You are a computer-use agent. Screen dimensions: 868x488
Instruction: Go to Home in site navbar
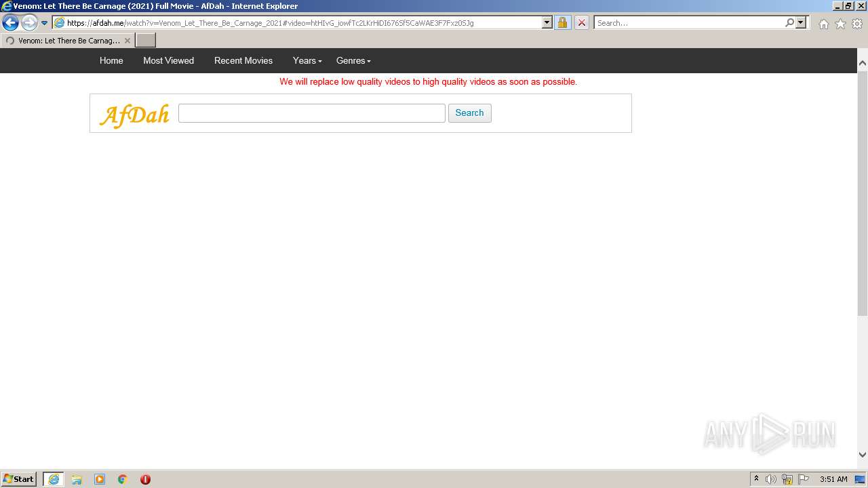tap(111, 60)
